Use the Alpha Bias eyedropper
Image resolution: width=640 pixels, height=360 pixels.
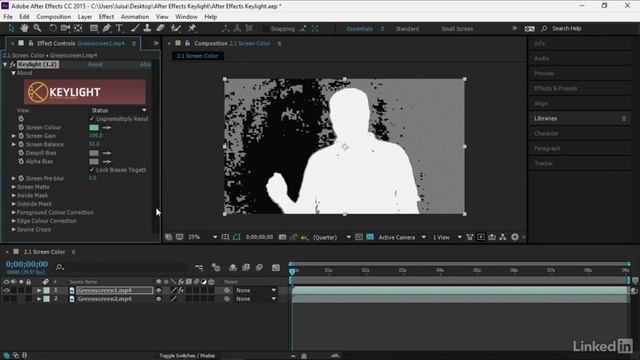point(107,162)
